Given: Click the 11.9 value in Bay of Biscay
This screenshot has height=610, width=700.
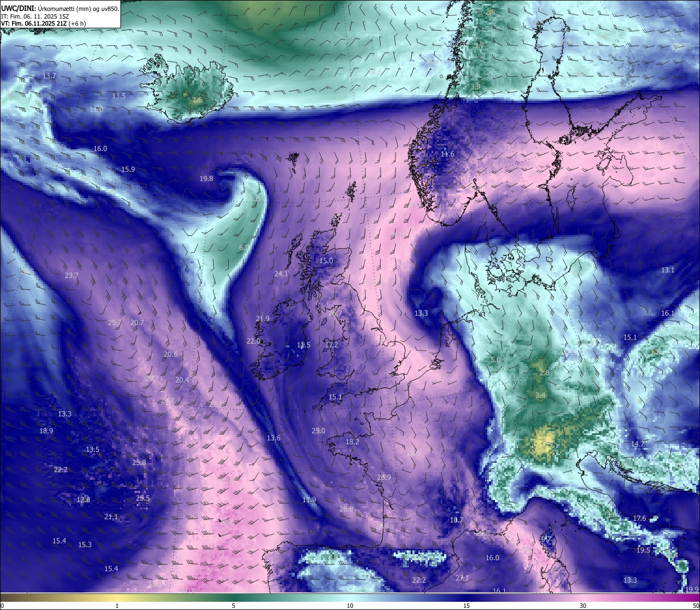Looking at the screenshot, I should [309, 499].
